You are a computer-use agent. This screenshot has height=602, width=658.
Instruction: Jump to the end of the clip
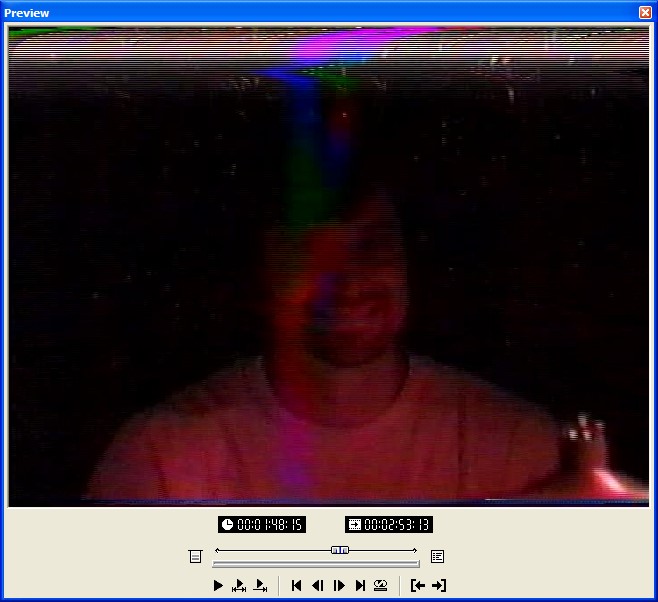tap(360, 585)
